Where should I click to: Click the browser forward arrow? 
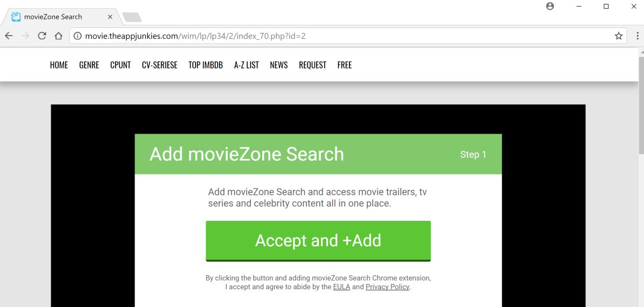(x=25, y=36)
